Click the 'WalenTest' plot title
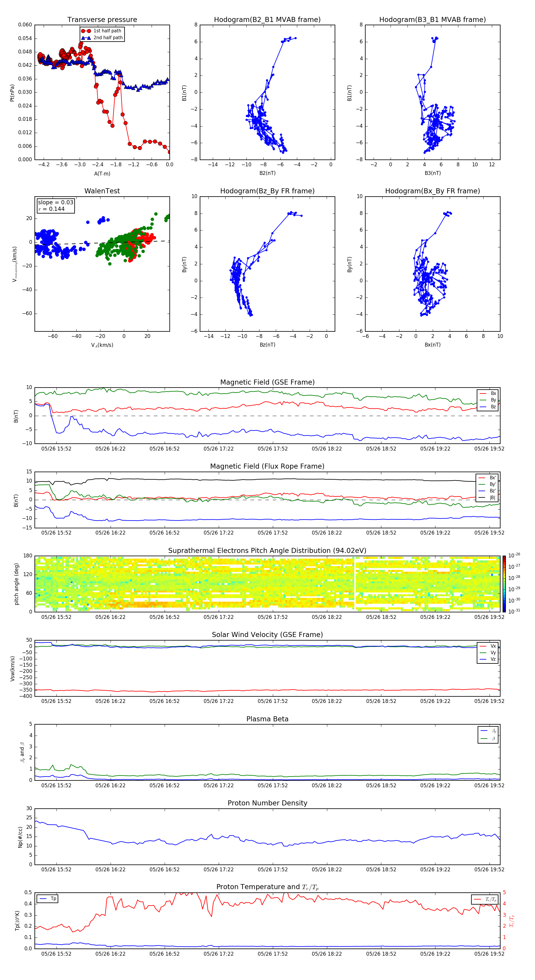Viewport: 535px width, 980px height. [102, 191]
